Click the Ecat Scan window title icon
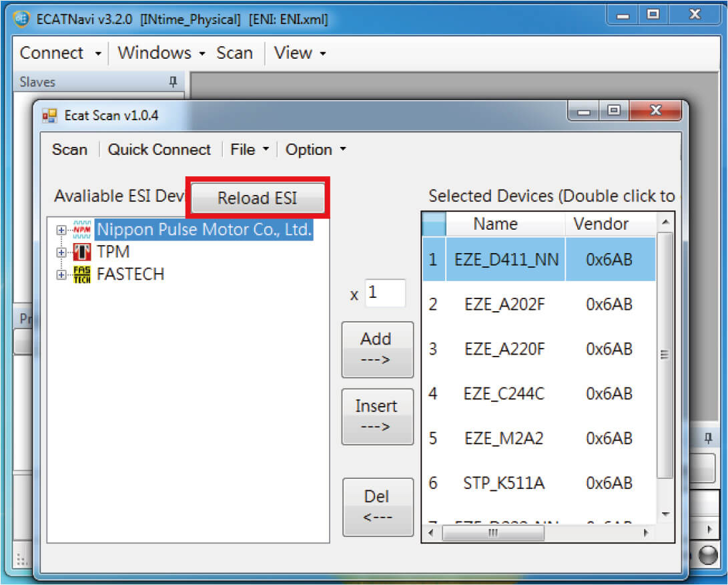728x585 pixels. pos(49,116)
